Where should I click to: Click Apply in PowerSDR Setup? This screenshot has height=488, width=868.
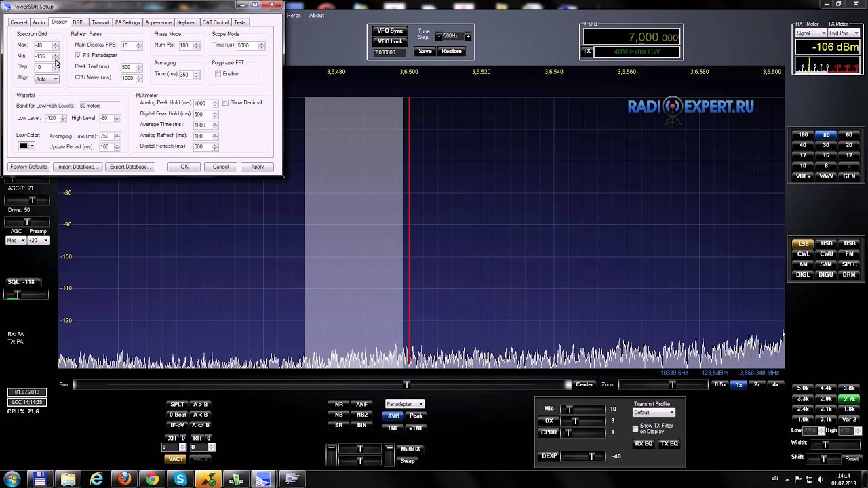(258, 167)
